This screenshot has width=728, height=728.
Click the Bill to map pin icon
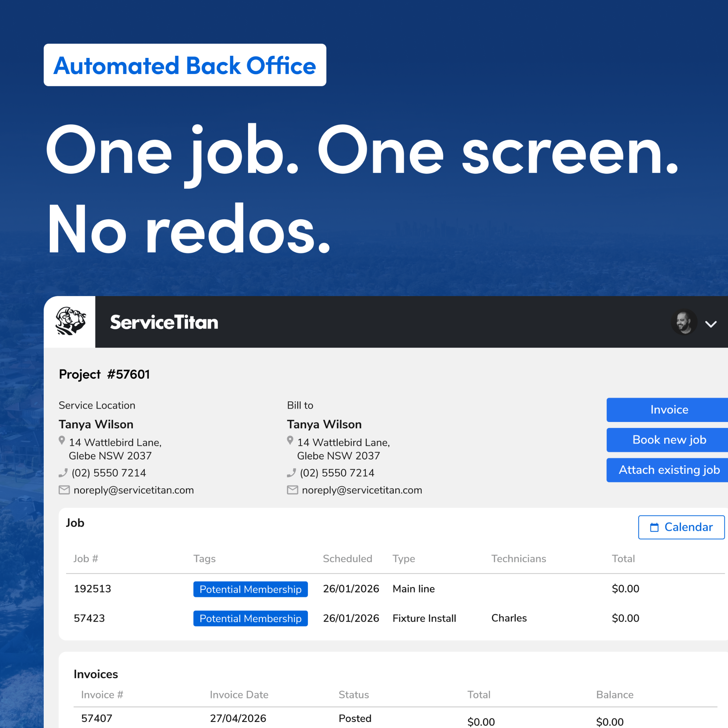point(290,440)
